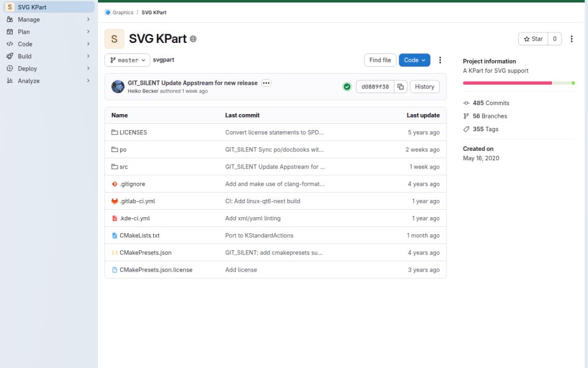Open the SVG KPart breadcrumb link
The image size is (588, 368).
(x=154, y=12)
